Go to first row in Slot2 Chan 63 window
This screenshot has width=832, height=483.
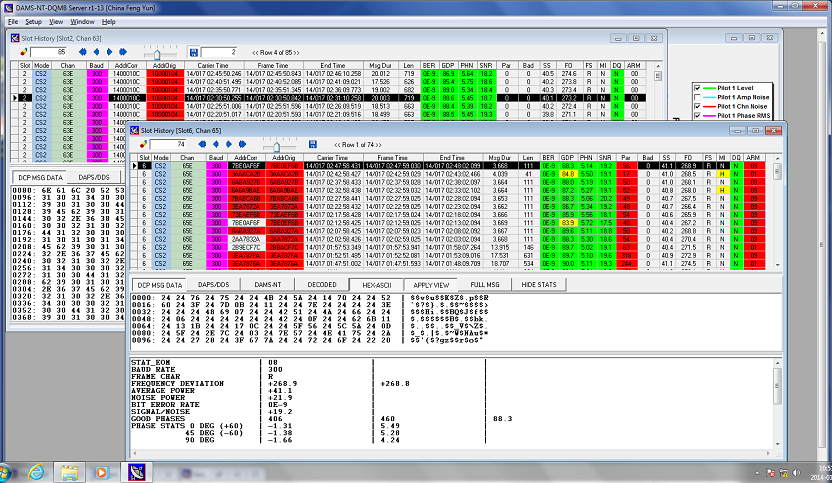(82, 52)
